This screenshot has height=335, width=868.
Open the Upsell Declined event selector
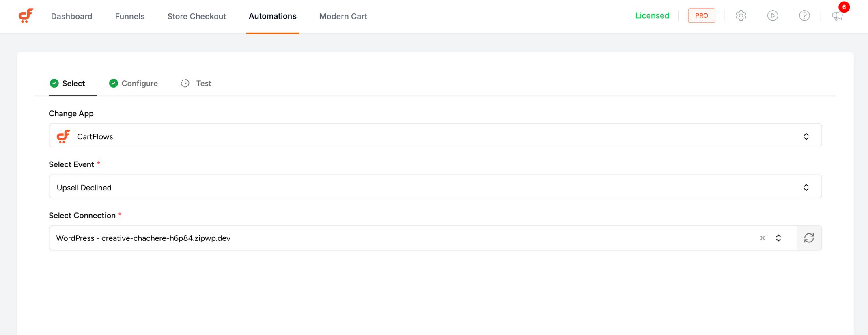[x=435, y=187]
